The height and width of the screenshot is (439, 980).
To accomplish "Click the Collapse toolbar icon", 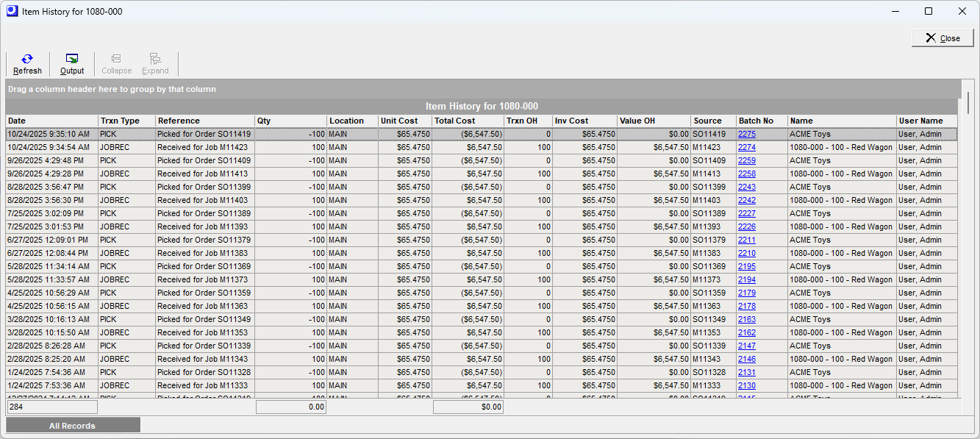I will (116, 64).
